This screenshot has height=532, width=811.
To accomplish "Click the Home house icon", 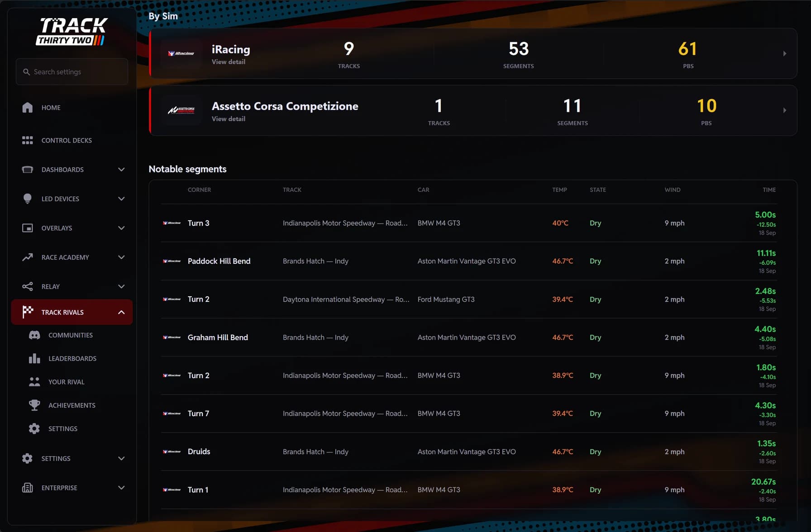I will [x=27, y=108].
